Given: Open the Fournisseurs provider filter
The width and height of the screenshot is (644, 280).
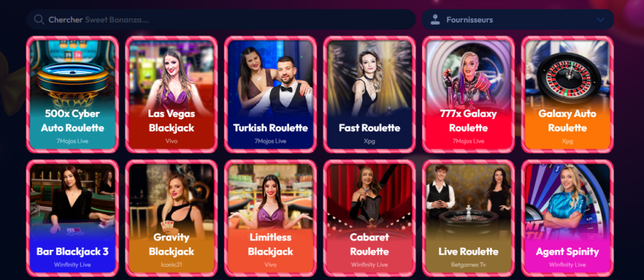Looking at the screenshot, I should click(x=518, y=20).
